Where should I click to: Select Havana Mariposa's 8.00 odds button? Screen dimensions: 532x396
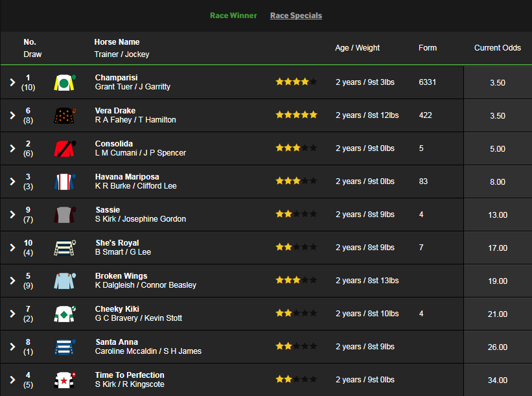pyautogui.click(x=498, y=182)
